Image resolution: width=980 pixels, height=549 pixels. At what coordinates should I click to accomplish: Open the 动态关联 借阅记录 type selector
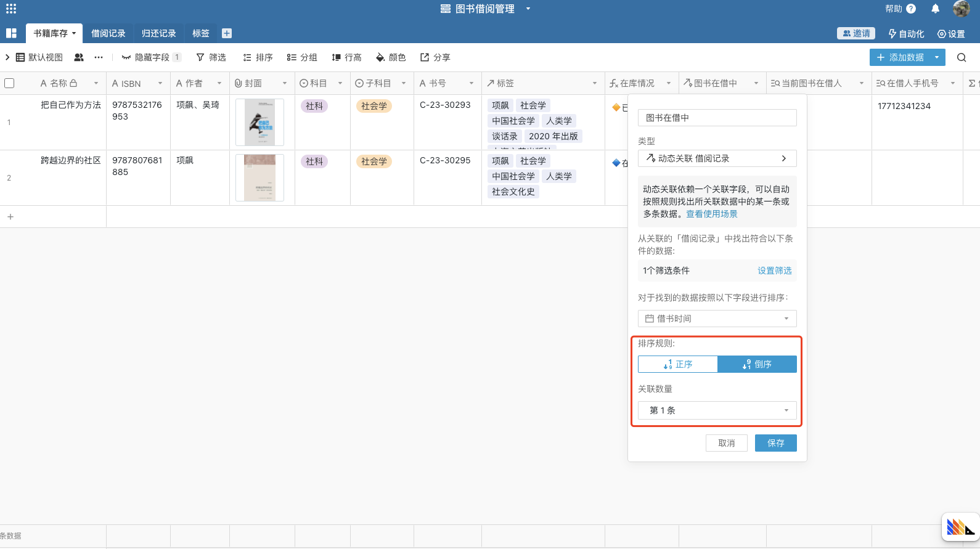pyautogui.click(x=717, y=158)
